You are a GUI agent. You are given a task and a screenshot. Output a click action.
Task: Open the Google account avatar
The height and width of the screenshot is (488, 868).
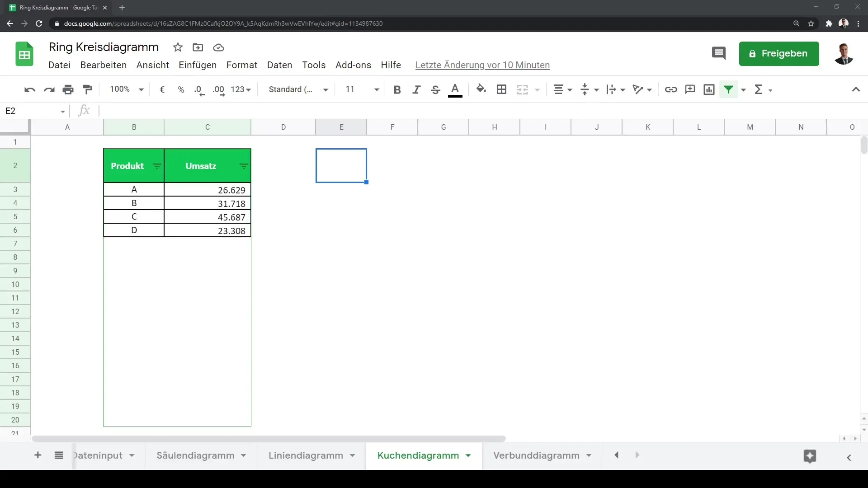(x=844, y=54)
